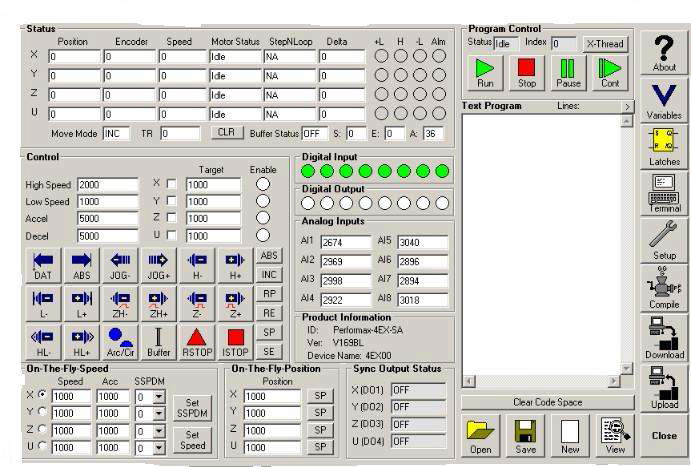This screenshot has width=691, height=467.
Task: Save the text program
Action: 525,435
